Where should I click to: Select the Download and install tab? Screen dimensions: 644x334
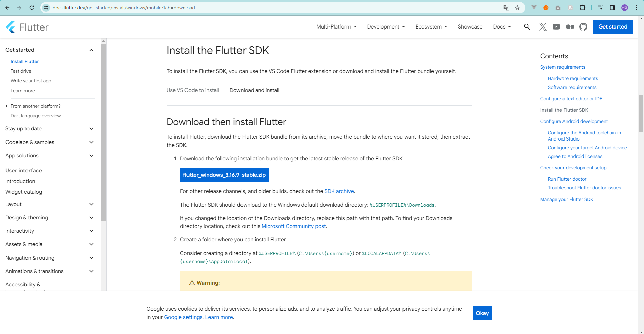(255, 90)
